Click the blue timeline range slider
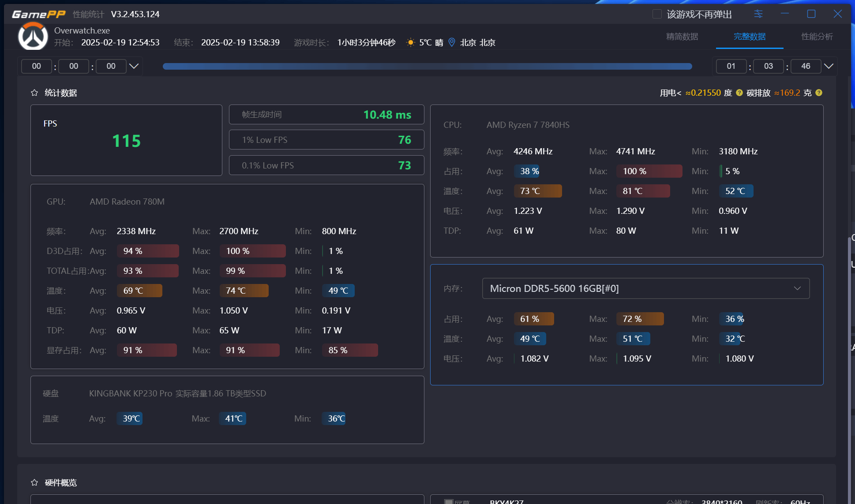855x504 pixels. click(427, 66)
